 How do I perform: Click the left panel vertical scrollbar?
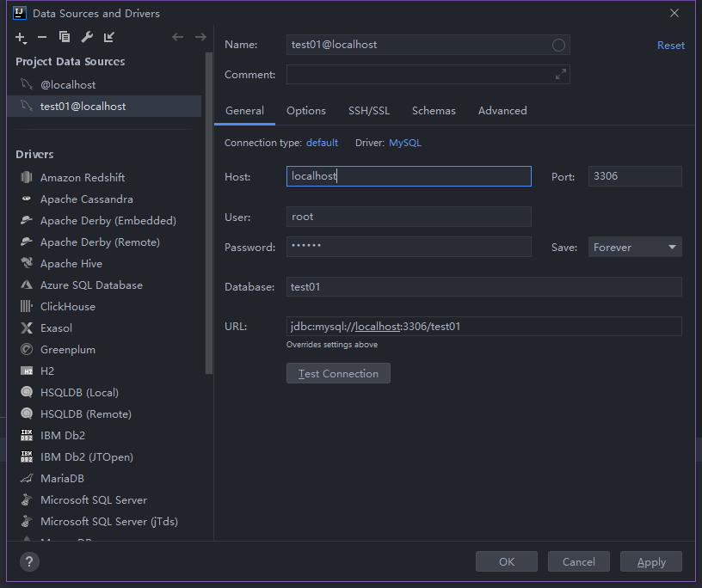click(209, 213)
